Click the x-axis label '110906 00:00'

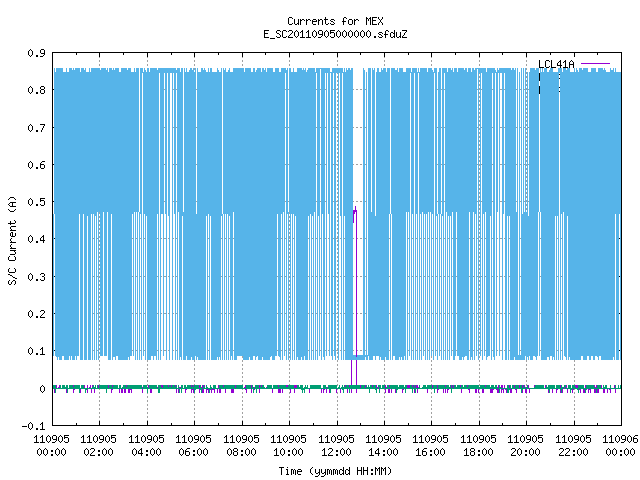pyautogui.click(x=620, y=446)
